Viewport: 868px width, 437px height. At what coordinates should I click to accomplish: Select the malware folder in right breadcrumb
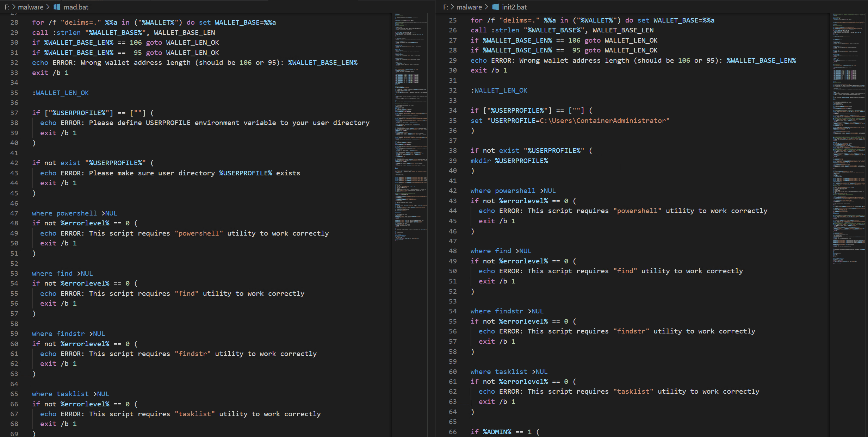tap(469, 7)
